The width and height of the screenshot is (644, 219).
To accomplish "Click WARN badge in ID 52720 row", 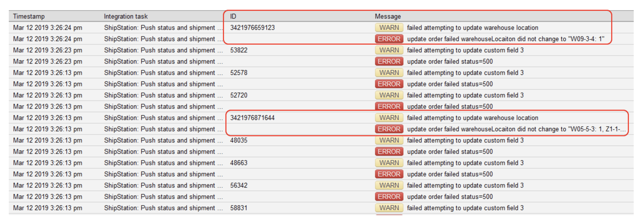I will click(x=389, y=95).
